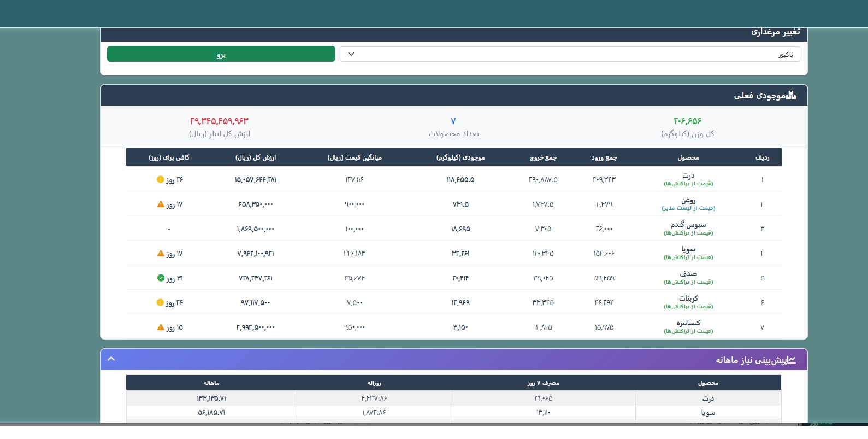Click the مصرف ۷ روز header in the forecast table

pos(543,383)
